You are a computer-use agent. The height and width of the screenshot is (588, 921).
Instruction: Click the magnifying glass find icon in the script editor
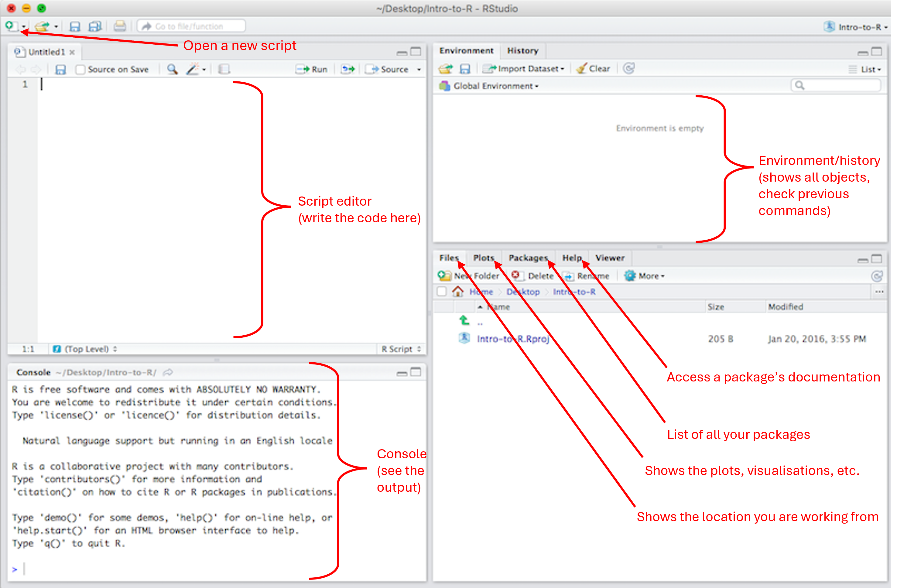172,69
